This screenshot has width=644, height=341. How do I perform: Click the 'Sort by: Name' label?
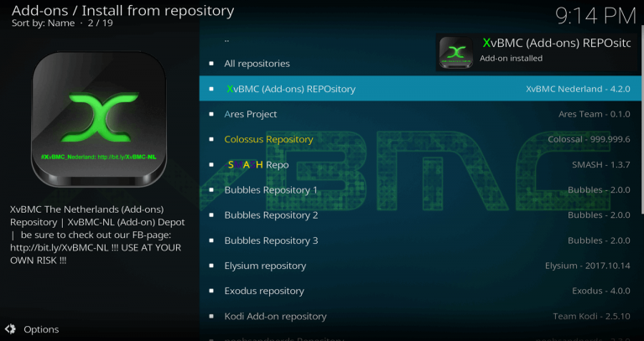[x=43, y=23]
